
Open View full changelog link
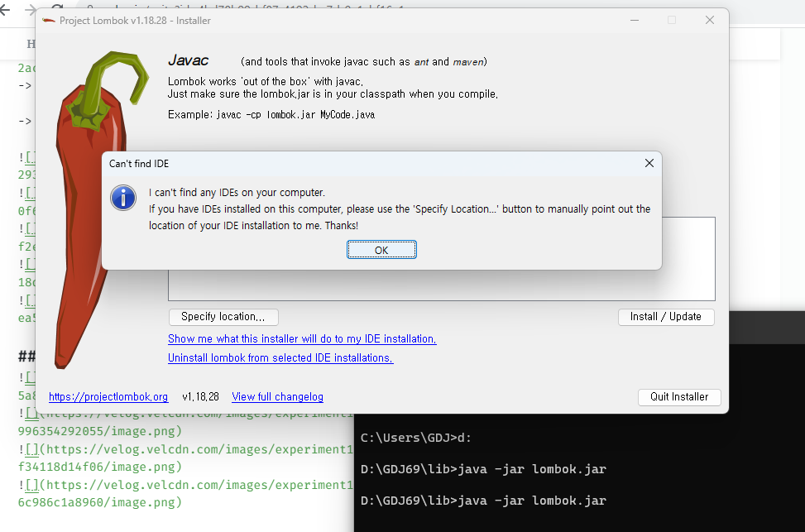(277, 397)
